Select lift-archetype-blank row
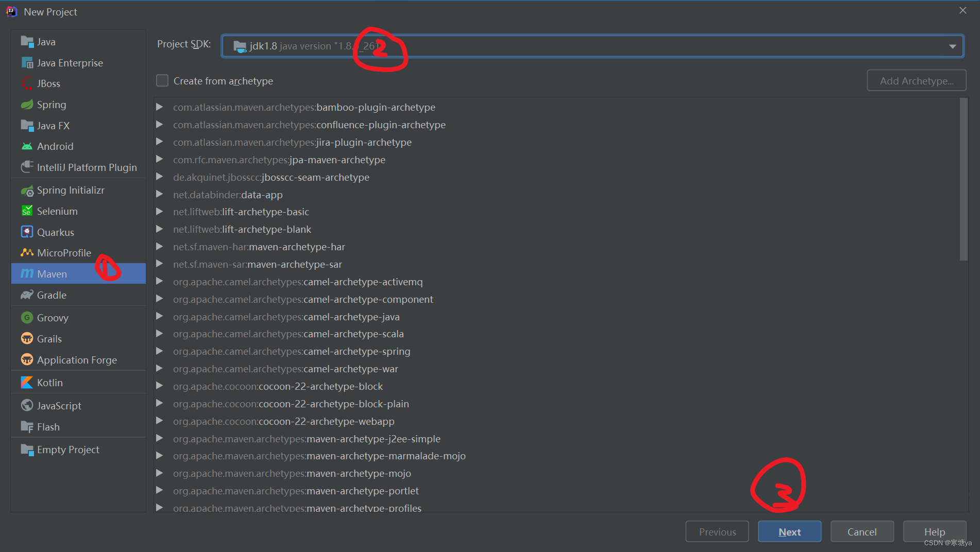Image resolution: width=980 pixels, height=552 pixels. pos(556,229)
